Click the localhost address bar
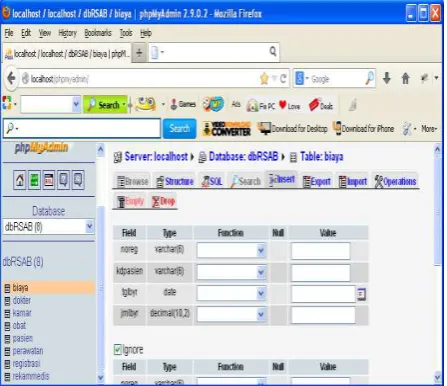 click(140, 79)
